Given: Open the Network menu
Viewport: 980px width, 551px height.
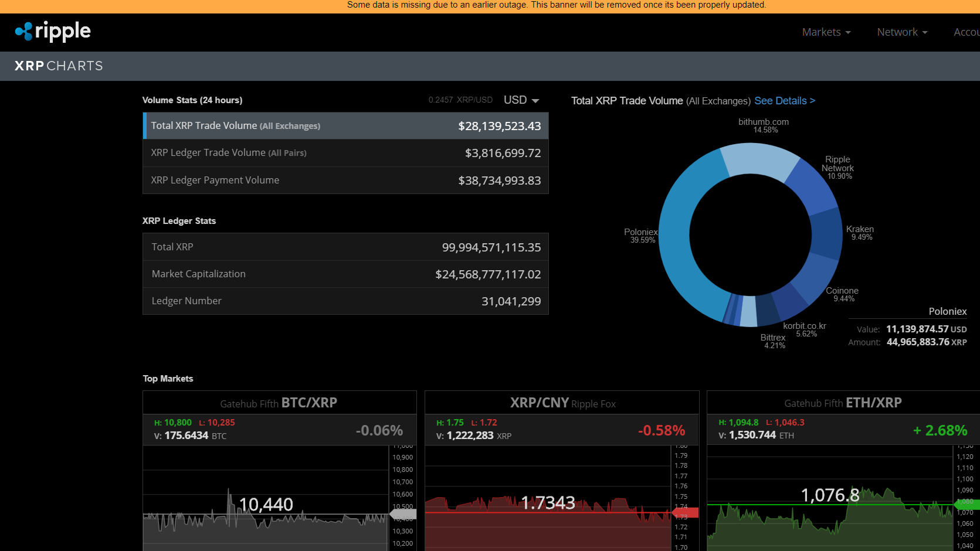Looking at the screenshot, I should coord(902,32).
